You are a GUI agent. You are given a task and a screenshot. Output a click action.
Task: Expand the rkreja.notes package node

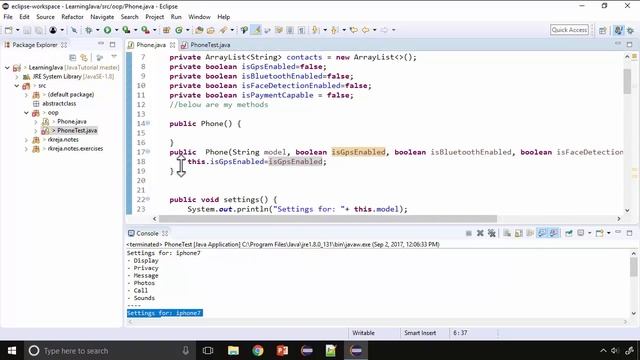(26, 140)
